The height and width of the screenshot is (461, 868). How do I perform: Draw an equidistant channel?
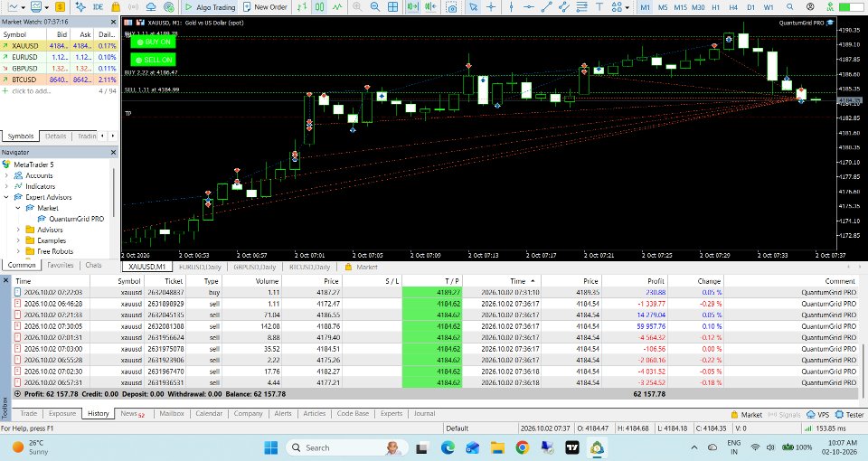(x=564, y=6)
